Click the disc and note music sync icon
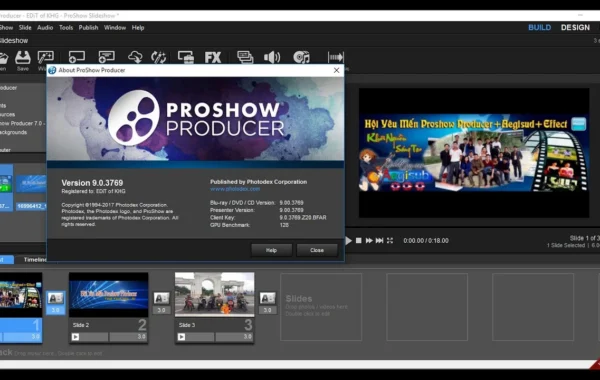 coord(301,57)
